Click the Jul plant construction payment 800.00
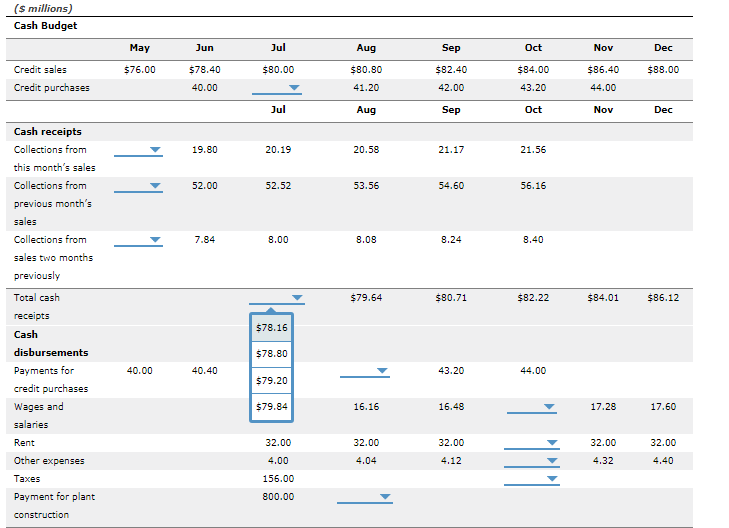Viewport: 729px width, 528px height. click(278, 497)
